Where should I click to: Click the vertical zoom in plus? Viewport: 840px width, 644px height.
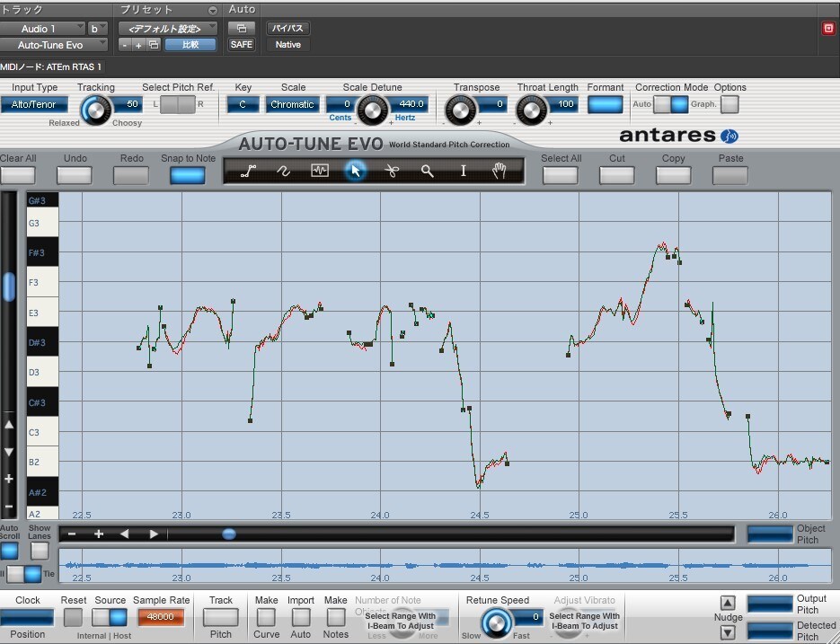click(9, 479)
